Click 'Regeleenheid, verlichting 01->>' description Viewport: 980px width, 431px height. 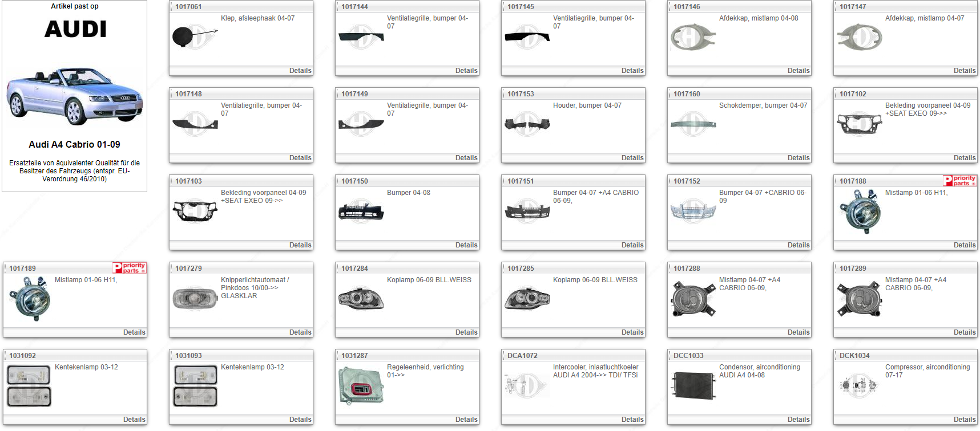[425, 371]
